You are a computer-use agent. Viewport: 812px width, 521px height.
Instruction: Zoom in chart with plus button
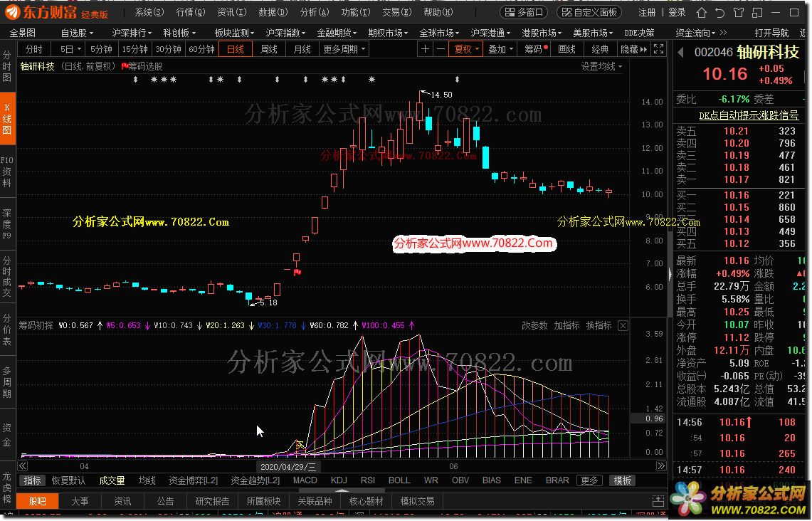425,49
